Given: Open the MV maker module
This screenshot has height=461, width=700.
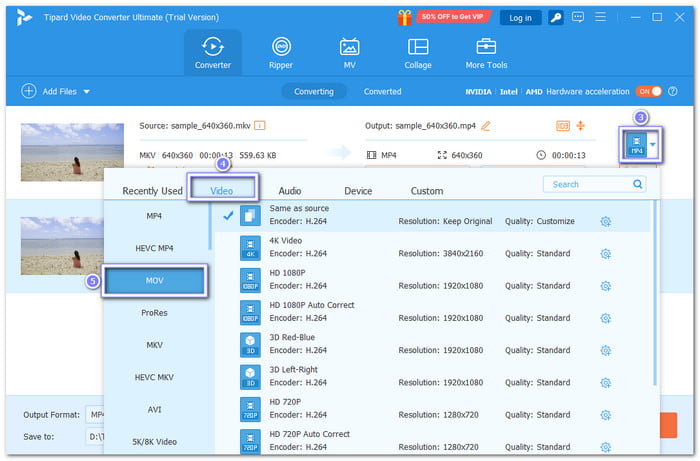Looking at the screenshot, I should pyautogui.click(x=349, y=53).
